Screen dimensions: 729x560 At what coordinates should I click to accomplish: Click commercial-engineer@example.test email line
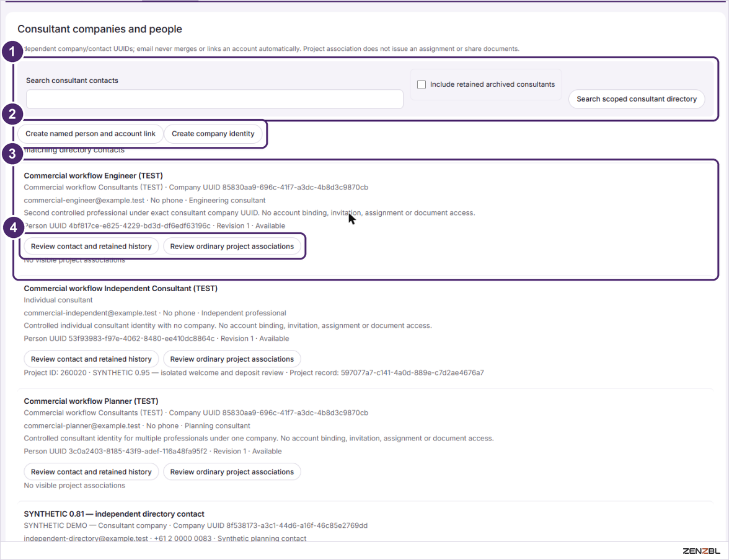point(144,200)
